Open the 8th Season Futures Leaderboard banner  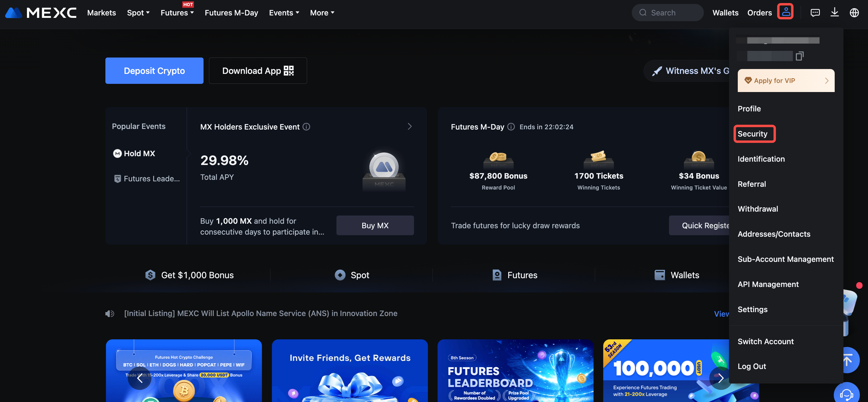[515, 371]
